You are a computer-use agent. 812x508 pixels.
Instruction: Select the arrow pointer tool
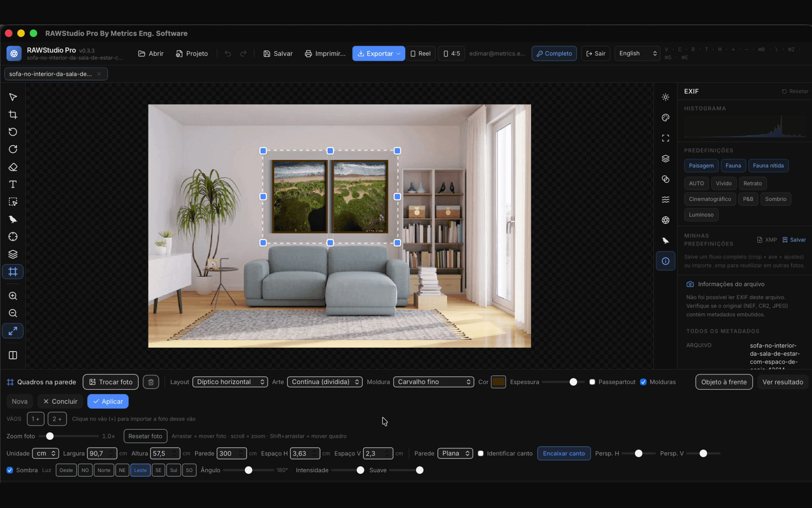(x=13, y=97)
